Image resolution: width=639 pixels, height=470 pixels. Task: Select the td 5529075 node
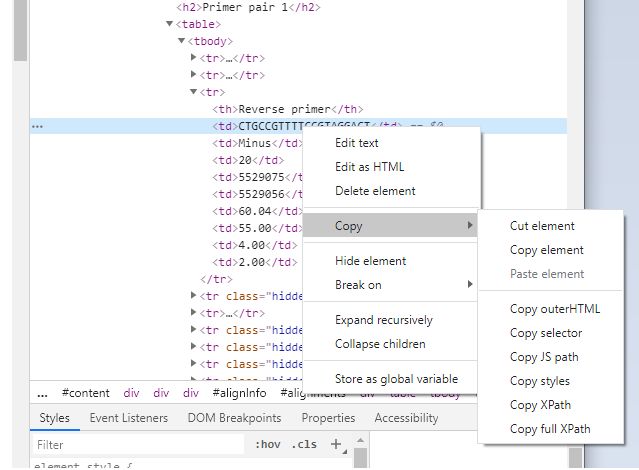pyautogui.click(x=258, y=177)
